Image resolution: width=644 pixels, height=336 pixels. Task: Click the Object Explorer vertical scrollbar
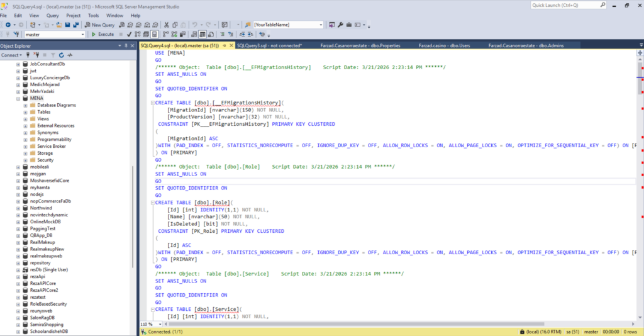pos(133,218)
